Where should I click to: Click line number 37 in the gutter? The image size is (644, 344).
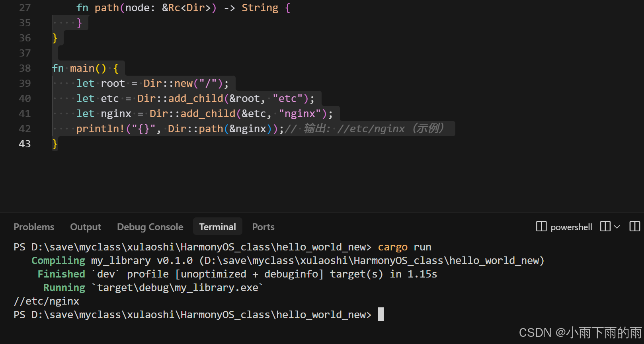pyautogui.click(x=25, y=53)
